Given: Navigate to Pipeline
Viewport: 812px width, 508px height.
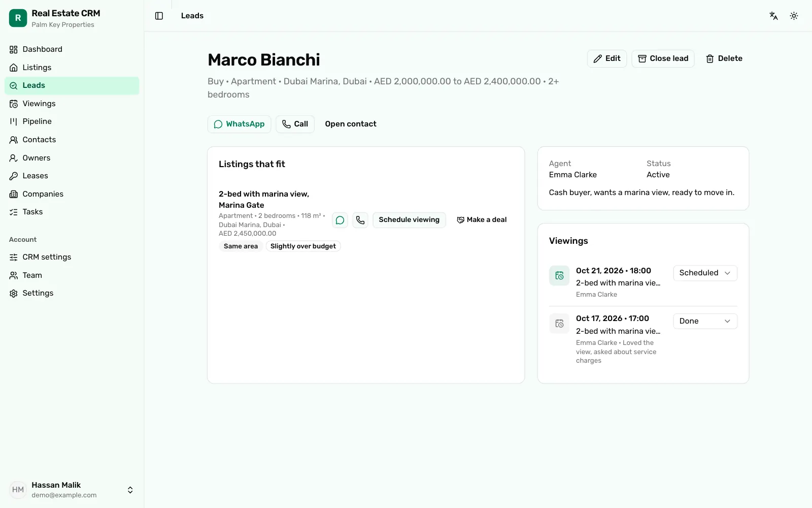Looking at the screenshot, I should (72, 121).
